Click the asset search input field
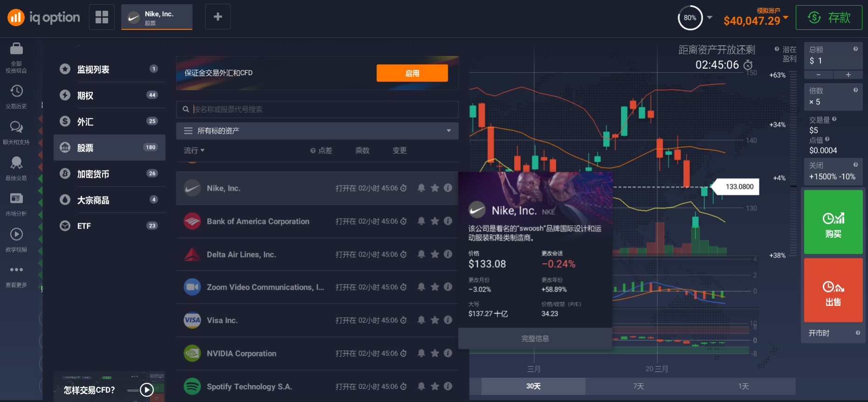The height and width of the screenshot is (402, 868). tap(317, 109)
